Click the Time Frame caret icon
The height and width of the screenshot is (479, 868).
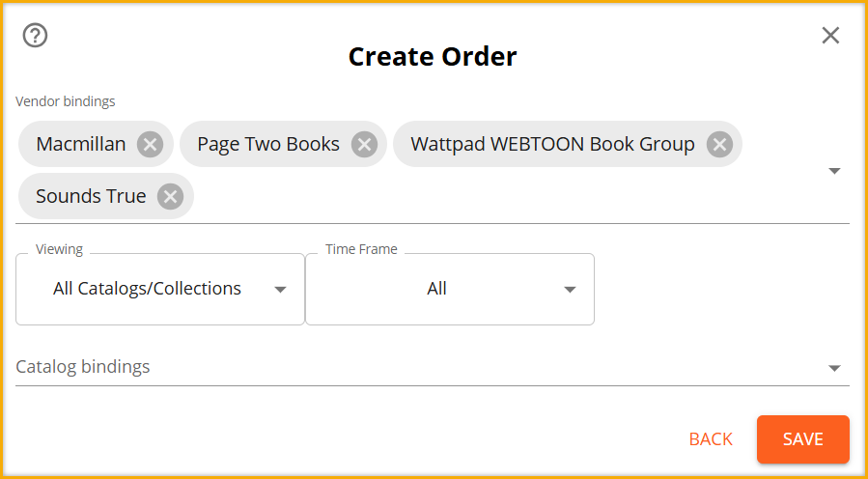tap(571, 289)
